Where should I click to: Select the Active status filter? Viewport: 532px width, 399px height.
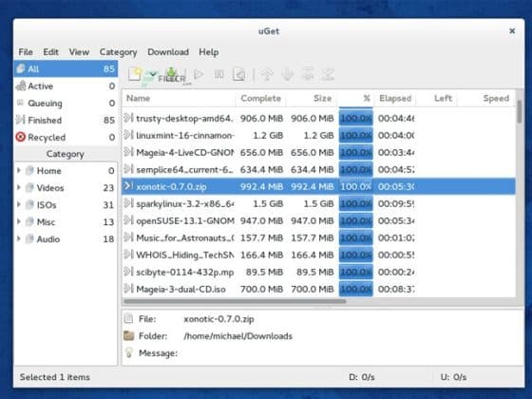coord(66,85)
